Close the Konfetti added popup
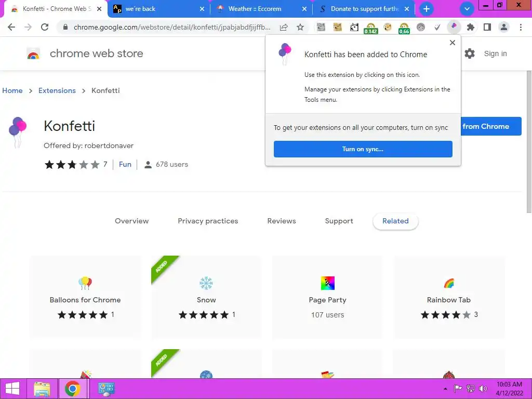 coord(453,43)
